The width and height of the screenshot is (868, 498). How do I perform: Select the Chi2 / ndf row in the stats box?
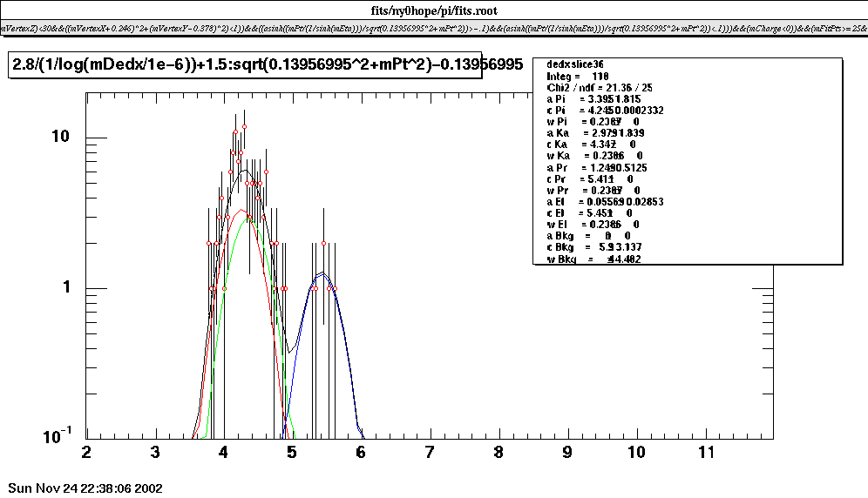point(600,87)
